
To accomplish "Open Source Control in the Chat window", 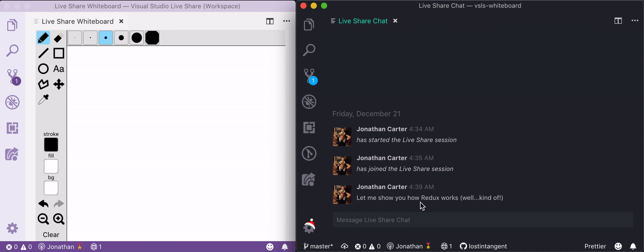I will tap(310, 76).
